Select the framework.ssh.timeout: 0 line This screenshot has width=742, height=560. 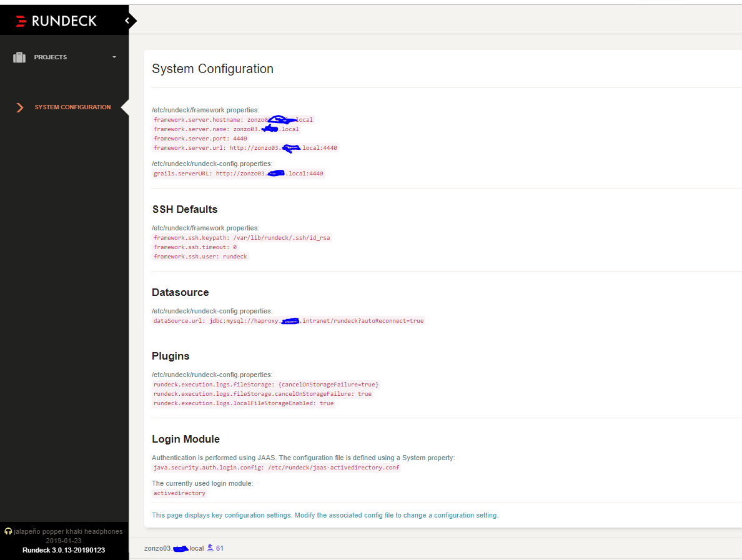point(195,247)
